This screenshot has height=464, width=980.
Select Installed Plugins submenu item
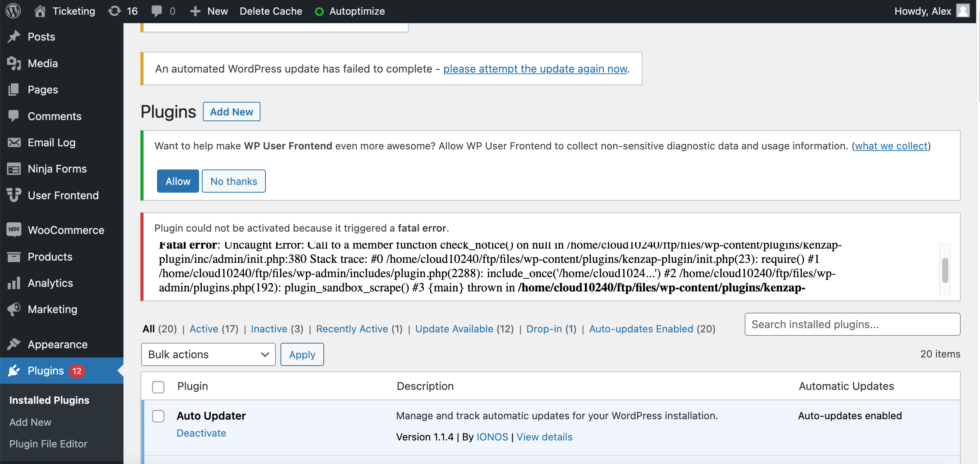pyautogui.click(x=49, y=400)
